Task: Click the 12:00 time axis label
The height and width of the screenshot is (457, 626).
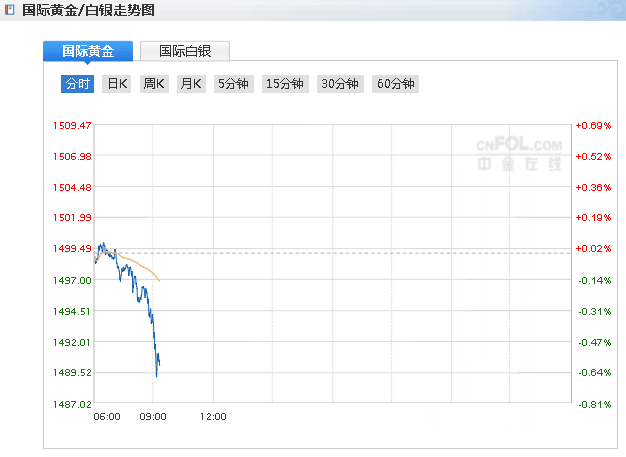Action: (x=212, y=416)
